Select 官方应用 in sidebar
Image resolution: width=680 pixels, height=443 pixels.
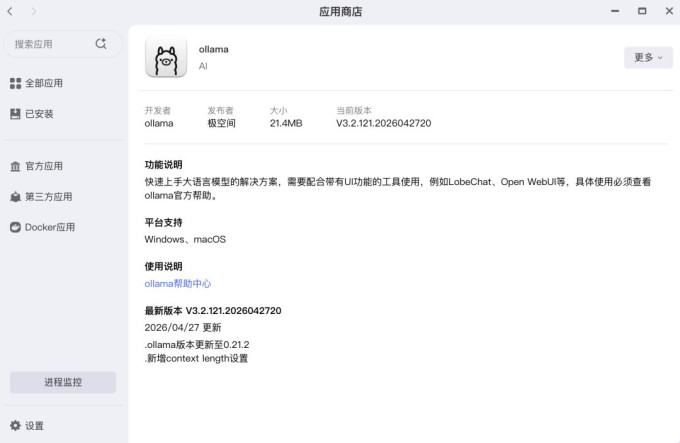pos(44,166)
